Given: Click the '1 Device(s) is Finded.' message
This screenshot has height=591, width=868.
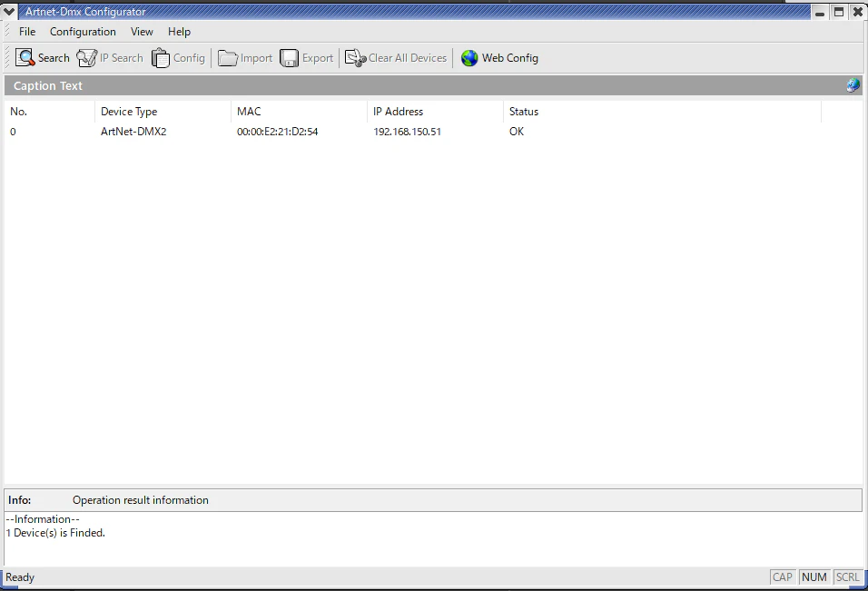Looking at the screenshot, I should [55, 533].
